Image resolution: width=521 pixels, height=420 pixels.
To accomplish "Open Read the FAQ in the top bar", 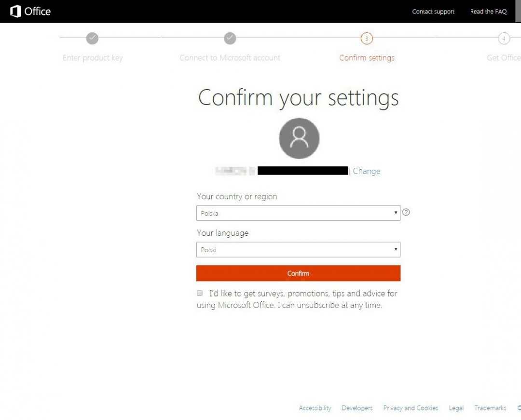I will (x=488, y=12).
